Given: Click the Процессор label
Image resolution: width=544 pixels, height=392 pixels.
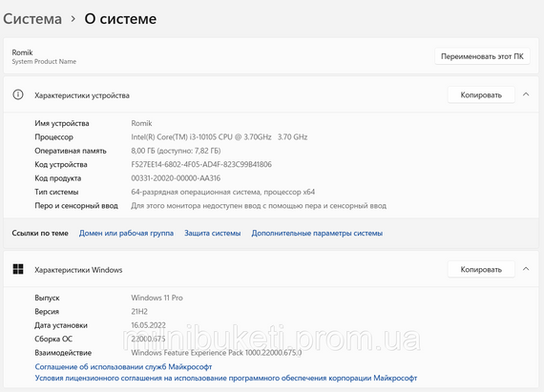Looking at the screenshot, I should pos(53,137).
